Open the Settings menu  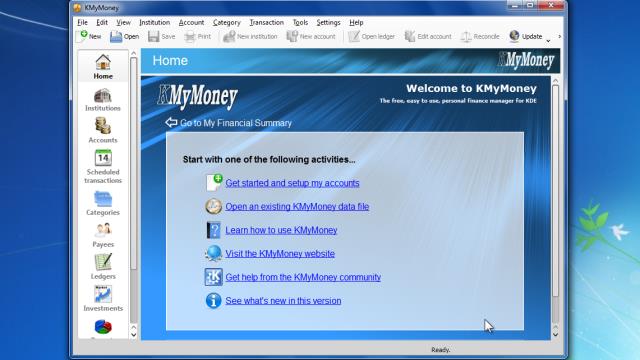point(328,22)
